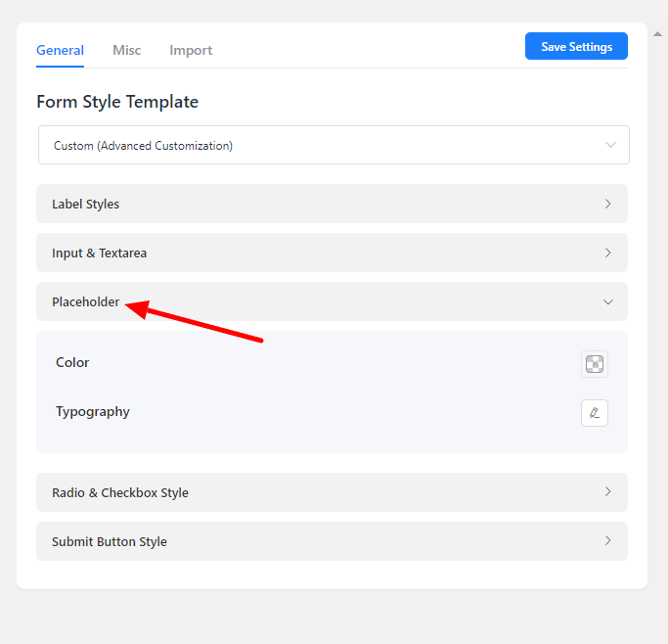Click the Radio & Checkbox Style chevron
The image size is (668, 644).
point(607,492)
